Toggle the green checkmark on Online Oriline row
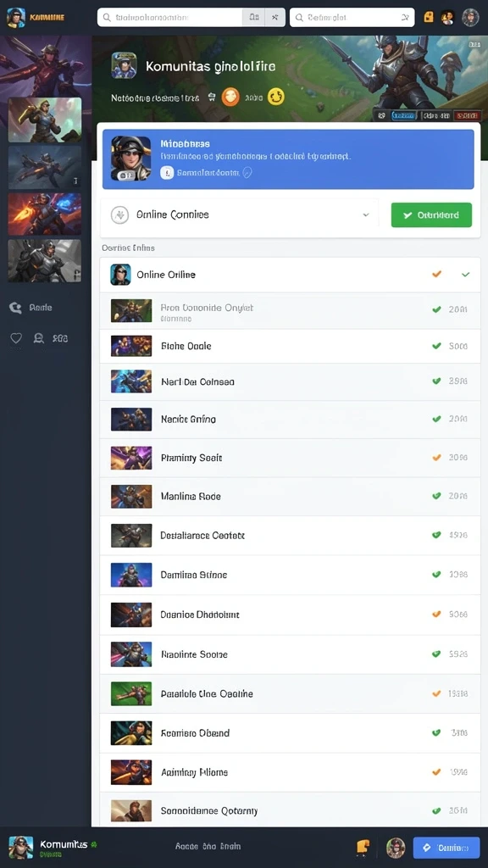 coord(465,274)
